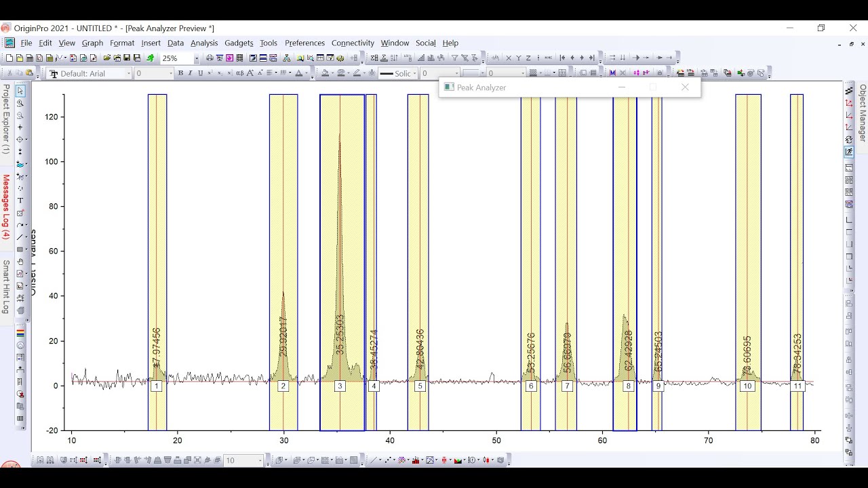The width and height of the screenshot is (868, 488).
Task: Click peak marker box 1 on graph
Action: click(x=156, y=386)
